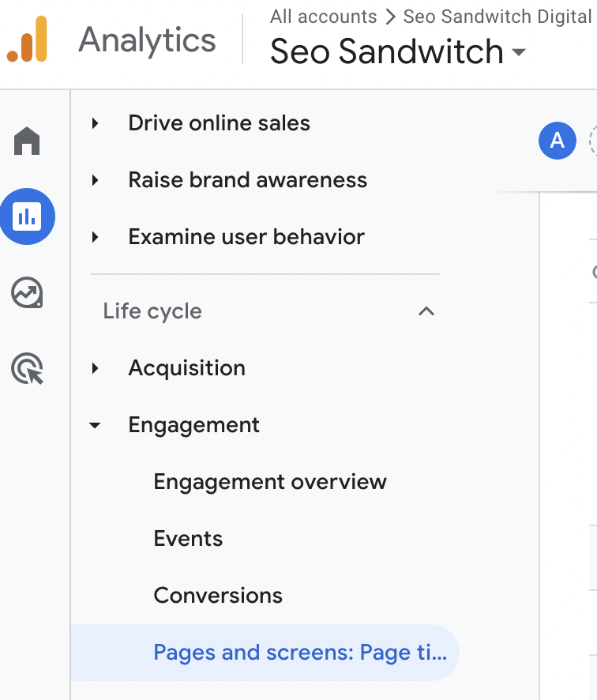The width and height of the screenshot is (597, 700).
Task: Collapse the Engagement arrow
Action: 96,425
